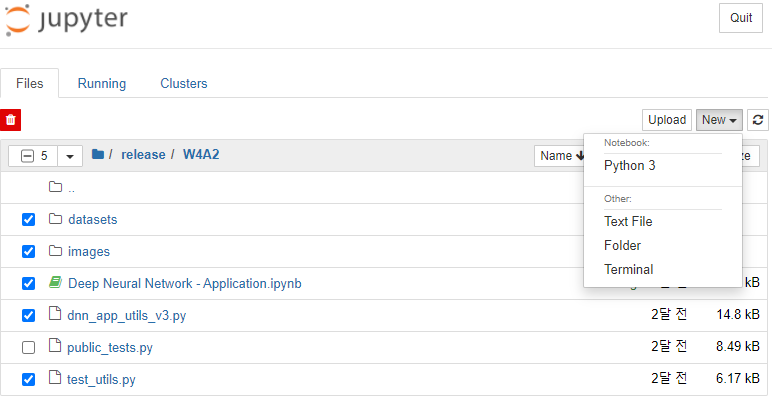The width and height of the screenshot is (772, 402).
Task: Uncheck the test_utils.py checkbox
Action: [x=29, y=379]
